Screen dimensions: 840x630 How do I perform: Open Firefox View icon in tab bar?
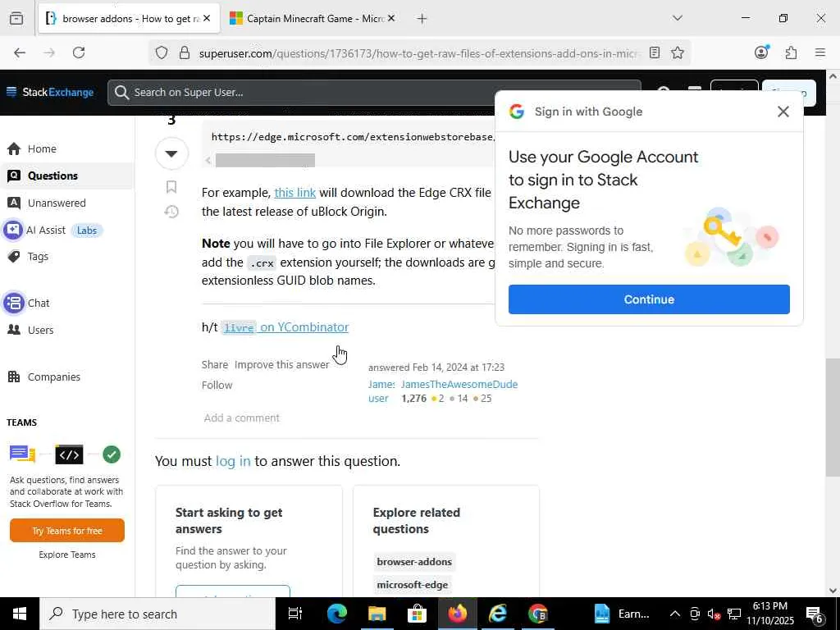16,18
